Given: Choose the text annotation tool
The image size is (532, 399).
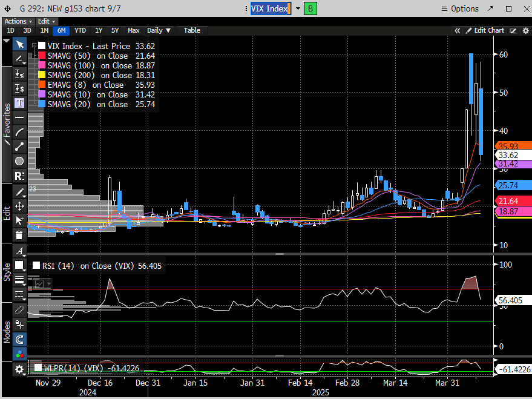Looking at the screenshot, I should click(x=19, y=102).
